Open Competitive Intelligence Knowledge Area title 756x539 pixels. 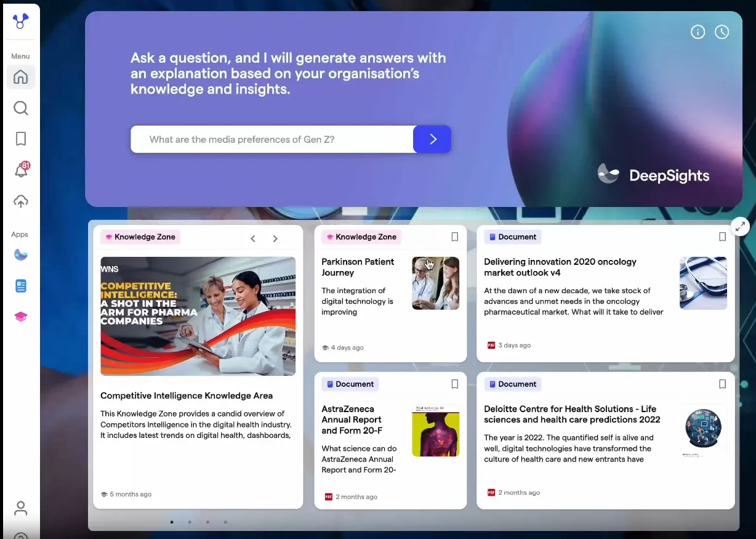[187, 395]
